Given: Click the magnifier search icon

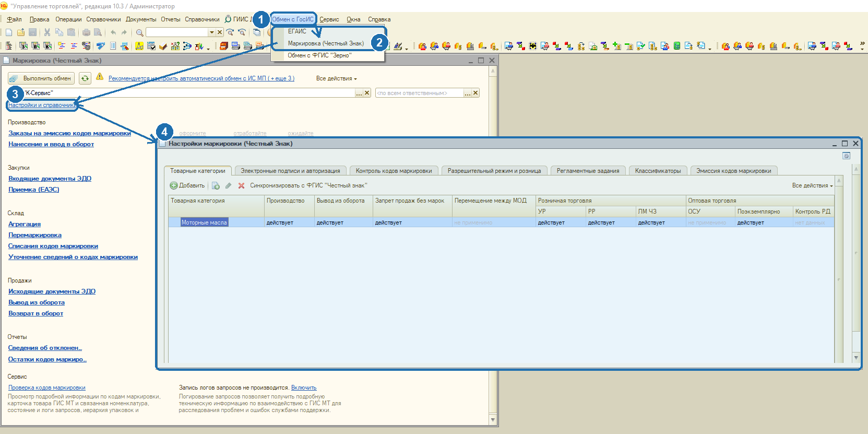Looking at the screenshot, I should tap(139, 32).
